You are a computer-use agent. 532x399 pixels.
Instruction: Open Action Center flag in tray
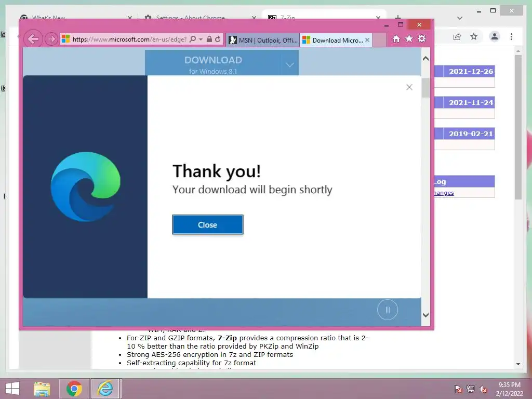458,389
